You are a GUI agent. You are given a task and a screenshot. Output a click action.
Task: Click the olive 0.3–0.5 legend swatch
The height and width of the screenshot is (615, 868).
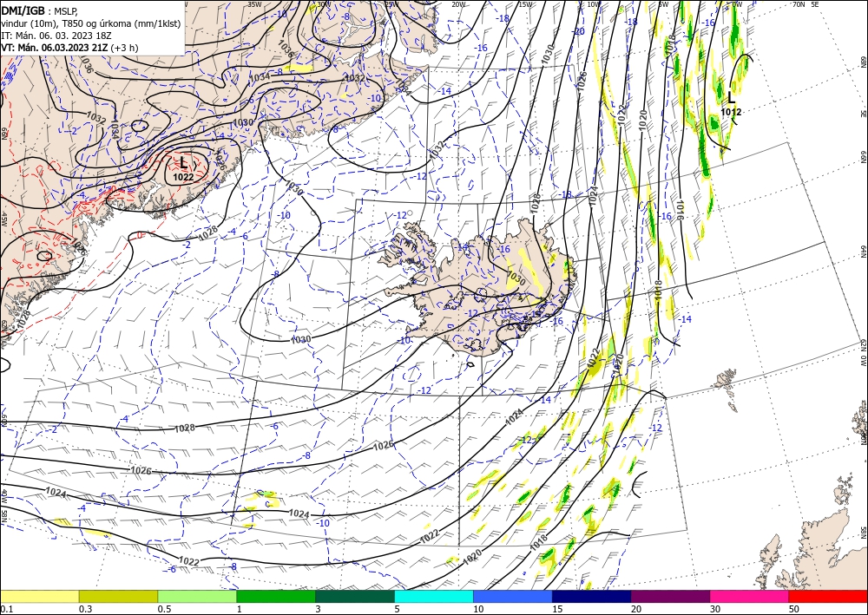click(118, 596)
